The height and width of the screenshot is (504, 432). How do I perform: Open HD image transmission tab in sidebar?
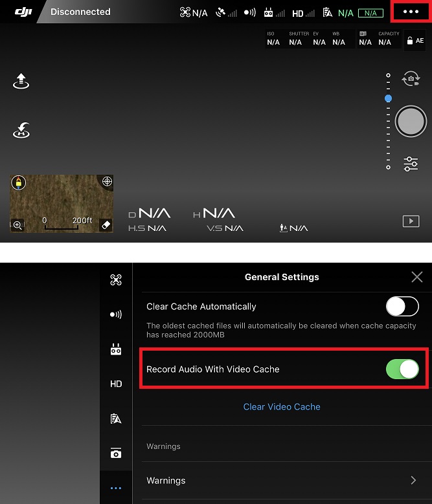[x=116, y=384]
